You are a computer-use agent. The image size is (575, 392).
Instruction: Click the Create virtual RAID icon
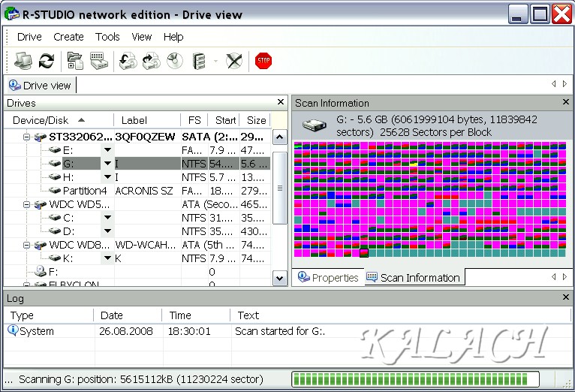click(199, 61)
